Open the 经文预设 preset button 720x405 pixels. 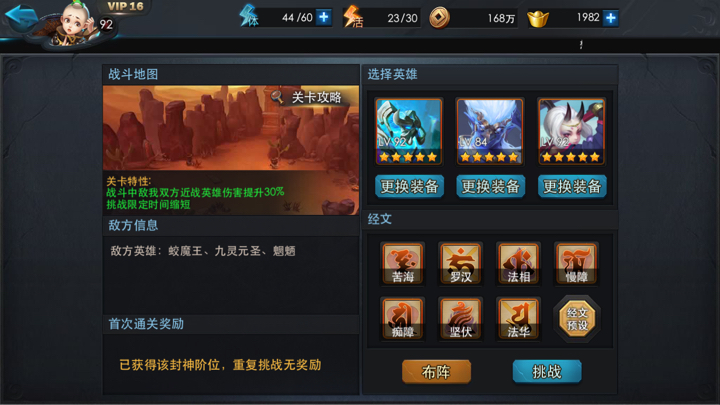pos(577,318)
